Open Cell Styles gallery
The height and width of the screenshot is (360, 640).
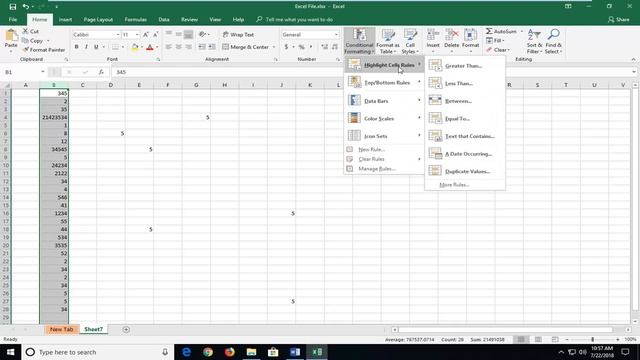(x=410, y=41)
